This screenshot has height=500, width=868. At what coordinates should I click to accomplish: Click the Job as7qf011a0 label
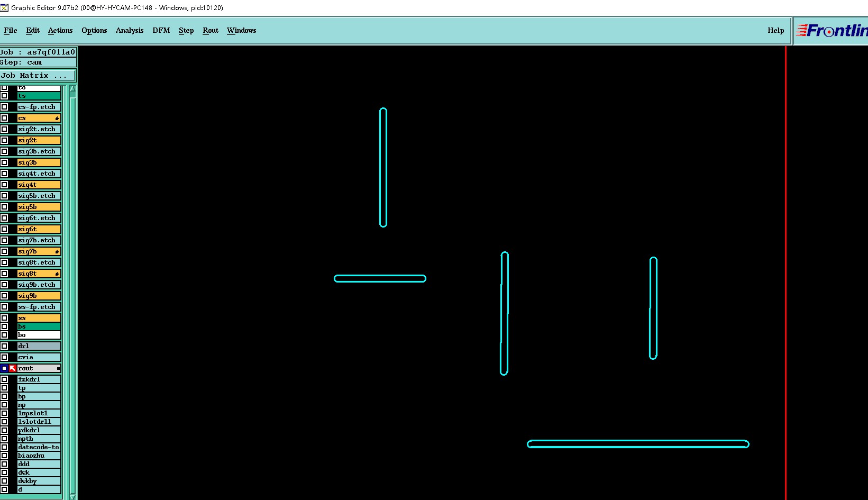pyautogui.click(x=38, y=52)
